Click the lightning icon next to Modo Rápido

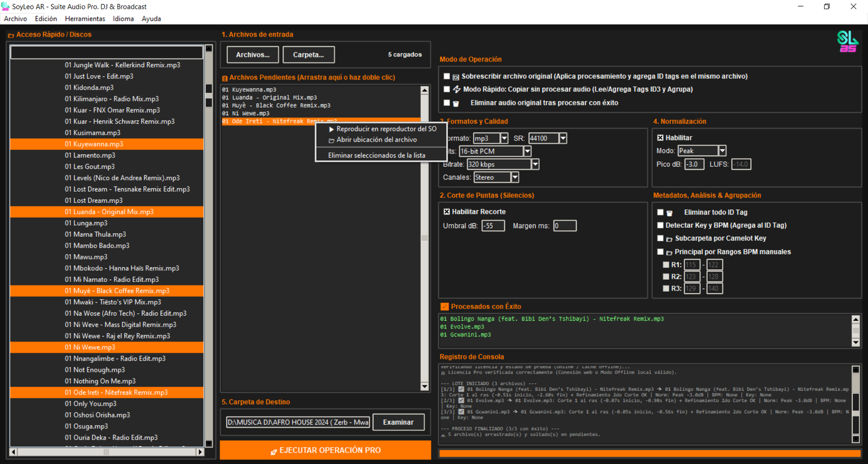point(457,89)
